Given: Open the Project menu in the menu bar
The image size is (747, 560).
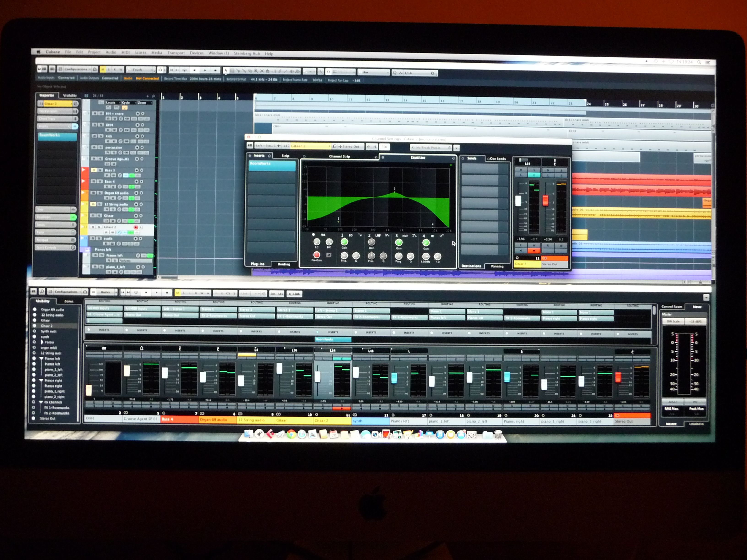Looking at the screenshot, I should click(x=94, y=52).
